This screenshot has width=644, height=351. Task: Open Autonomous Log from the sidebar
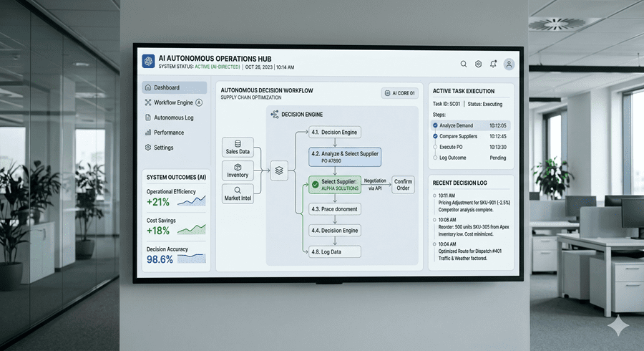(173, 117)
